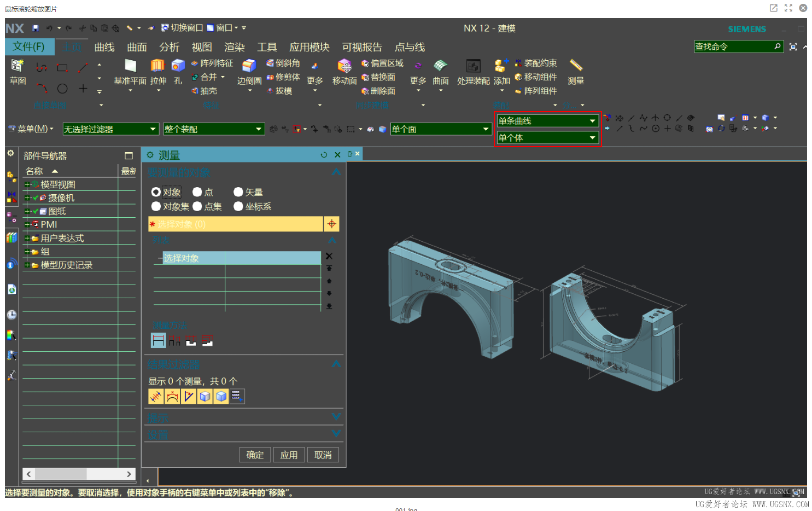Click the 取消 button
The height and width of the screenshot is (511, 812).
point(323,455)
